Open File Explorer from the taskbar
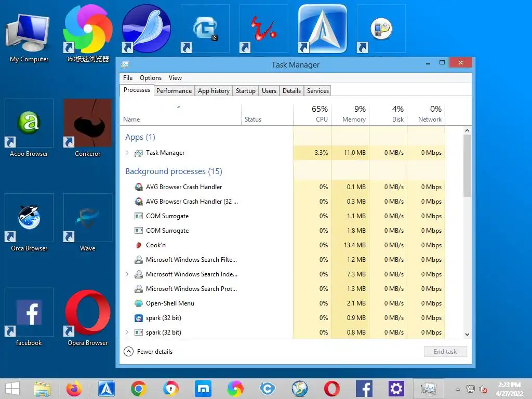Screen dimensions: 532x399 click(42, 389)
